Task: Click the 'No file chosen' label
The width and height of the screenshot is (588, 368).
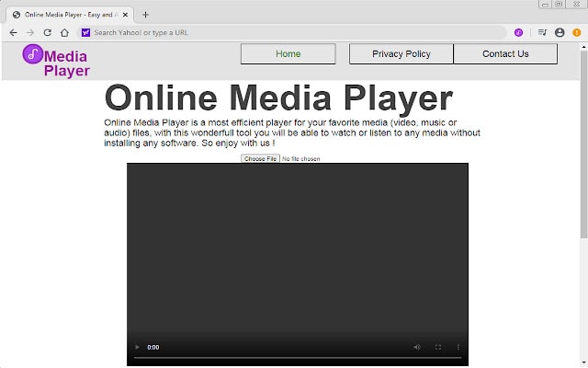Action: 301,159
